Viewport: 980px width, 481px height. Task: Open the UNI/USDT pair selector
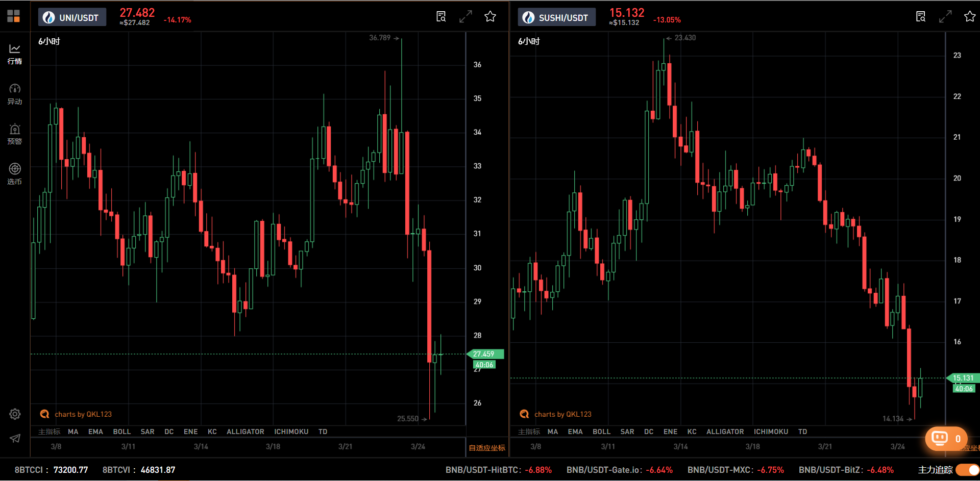tap(72, 17)
